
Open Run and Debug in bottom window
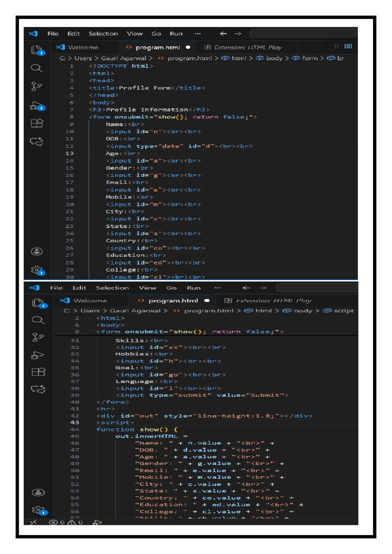[x=37, y=355]
